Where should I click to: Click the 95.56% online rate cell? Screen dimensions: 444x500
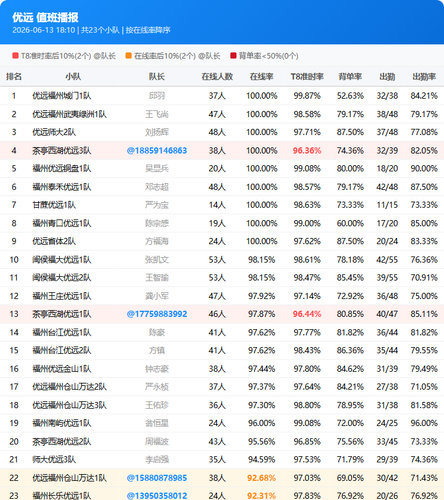click(262, 442)
